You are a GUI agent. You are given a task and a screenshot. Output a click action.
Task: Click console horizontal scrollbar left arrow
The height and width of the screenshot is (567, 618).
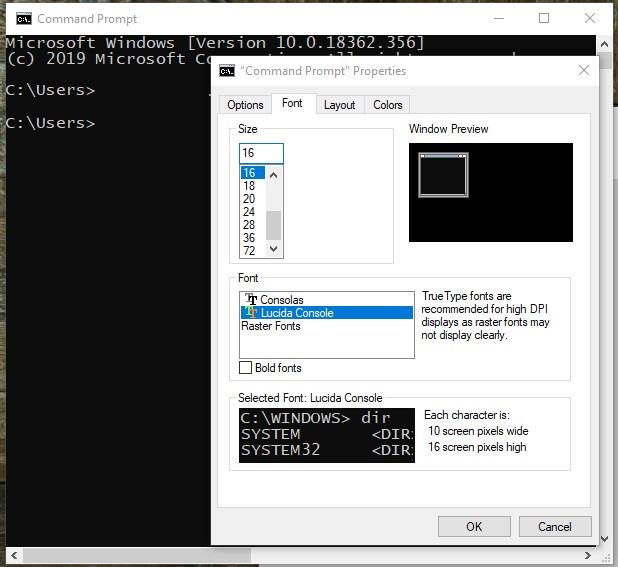(x=14, y=555)
